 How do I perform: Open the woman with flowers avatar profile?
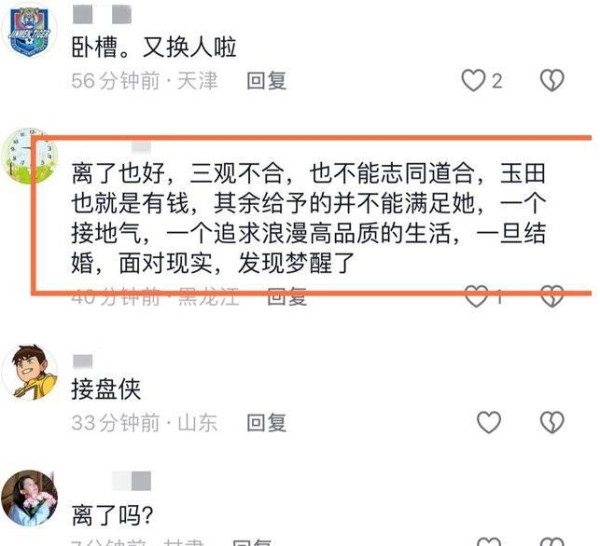coord(30,498)
